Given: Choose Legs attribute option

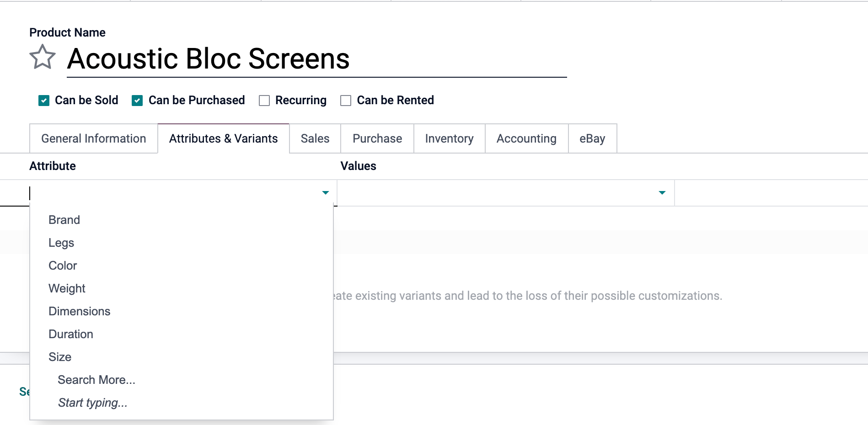Looking at the screenshot, I should pos(61,243).
